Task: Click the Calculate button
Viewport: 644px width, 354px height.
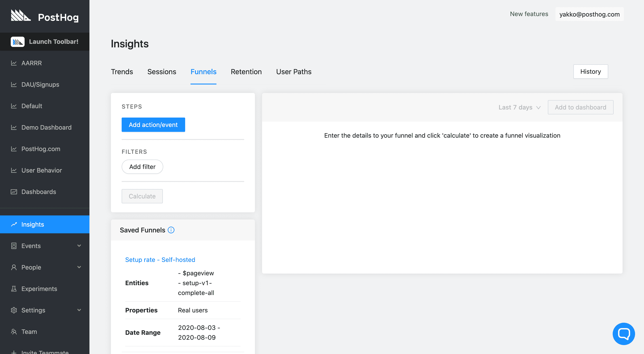Action: [142, 196]
